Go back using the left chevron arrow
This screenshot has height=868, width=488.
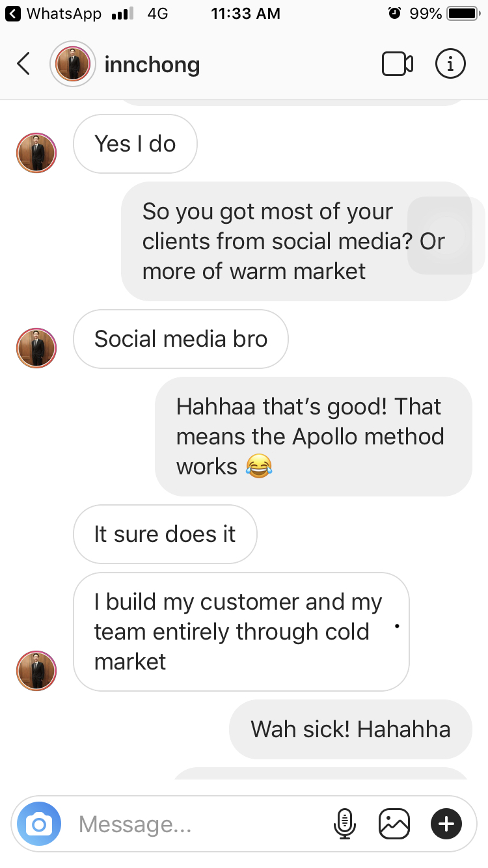tap(23, 64)
